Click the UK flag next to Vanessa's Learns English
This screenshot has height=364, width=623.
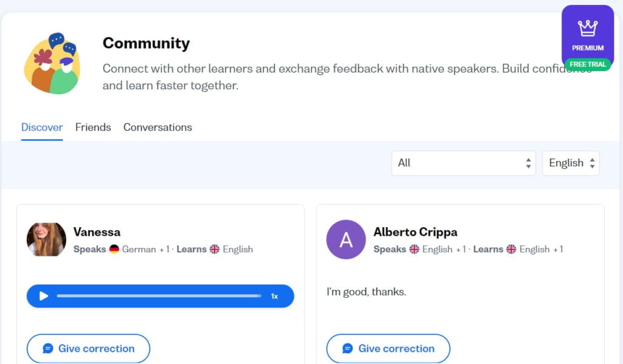pos(214,249)
